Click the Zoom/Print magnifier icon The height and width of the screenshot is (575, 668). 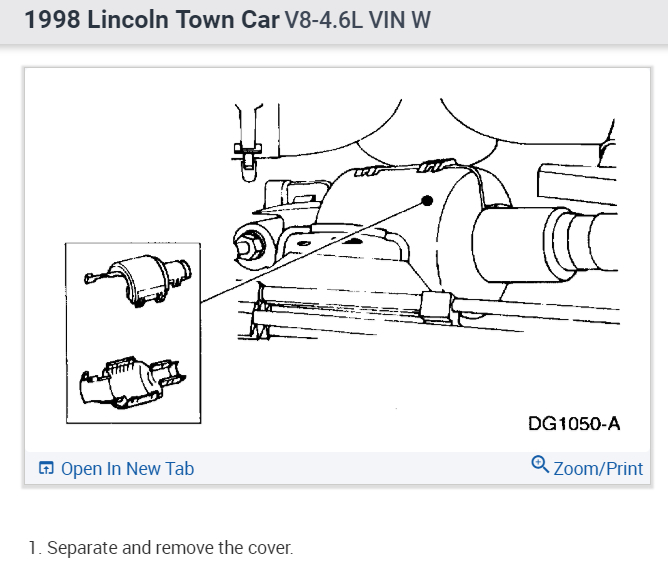point(540,464)
